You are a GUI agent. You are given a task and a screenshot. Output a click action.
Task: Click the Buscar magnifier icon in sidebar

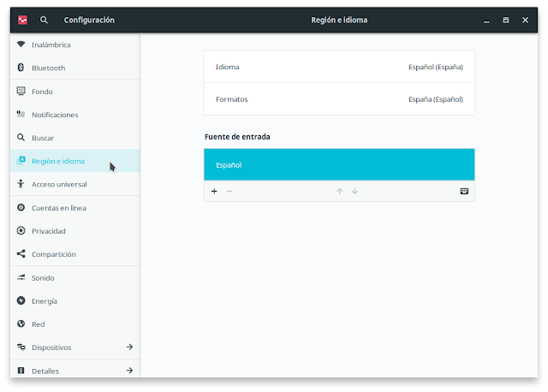(x=21, y=137)
